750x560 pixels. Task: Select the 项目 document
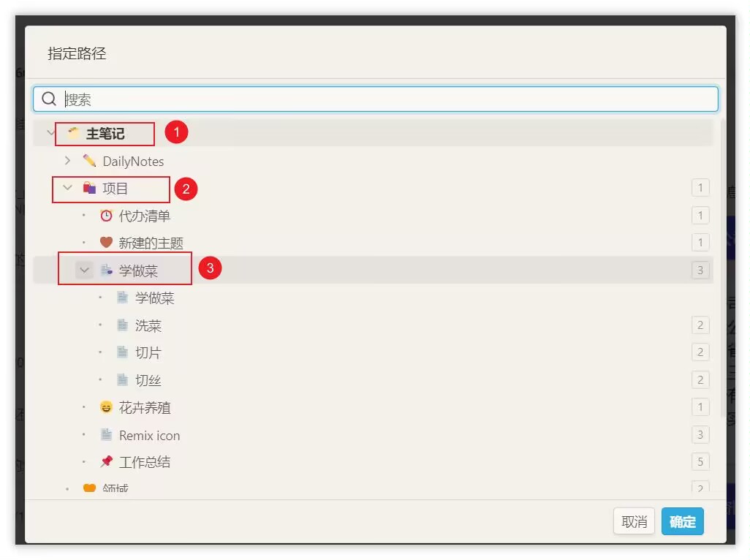pos(373,188)
